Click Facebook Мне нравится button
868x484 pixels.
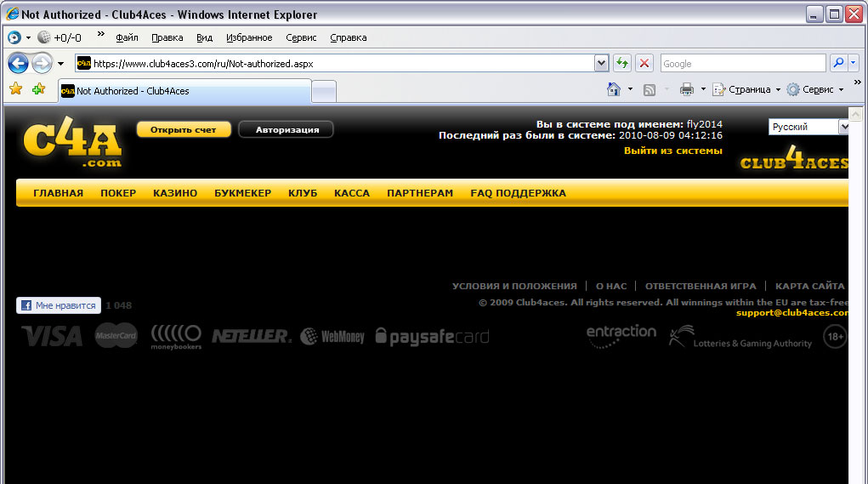[x=59, y=305]
